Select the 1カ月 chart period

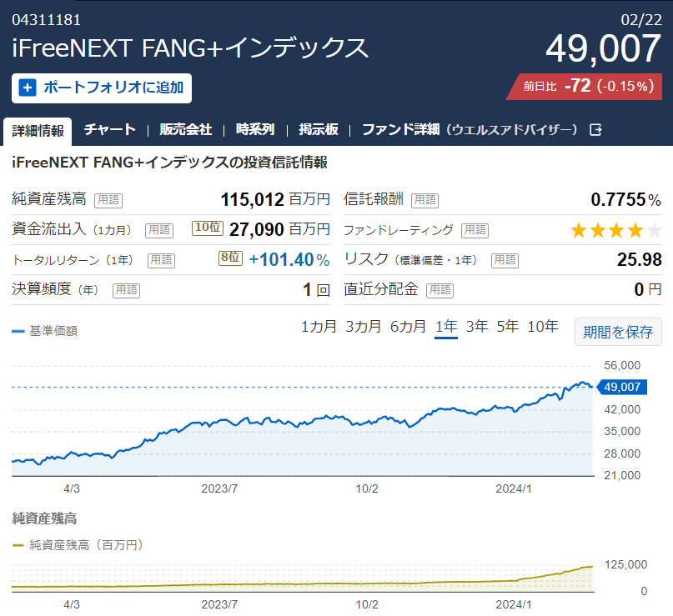click(x=319, y=327)
